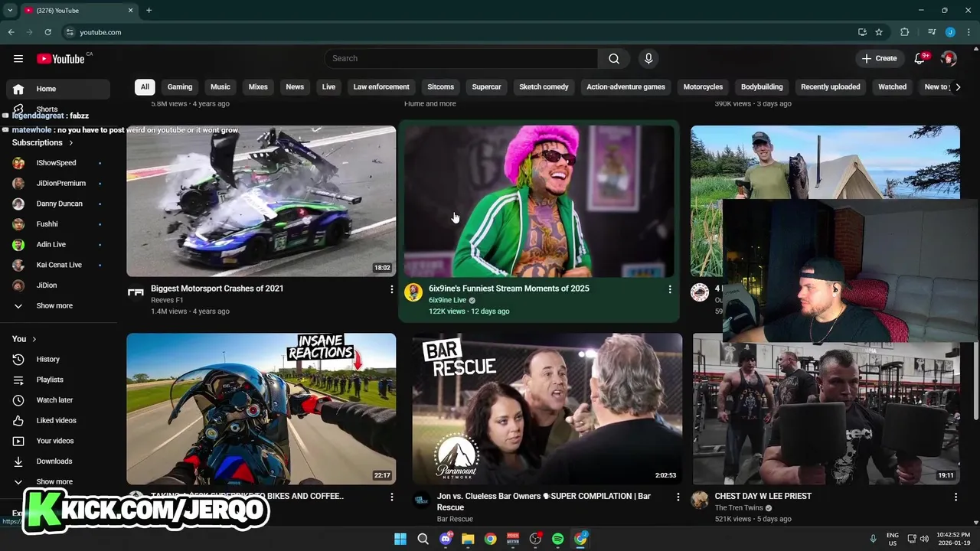The image size is (980, 551).
Task: Open options for CHEST DAY W LEE PRIEST
Action: click(x=955, y=497)
